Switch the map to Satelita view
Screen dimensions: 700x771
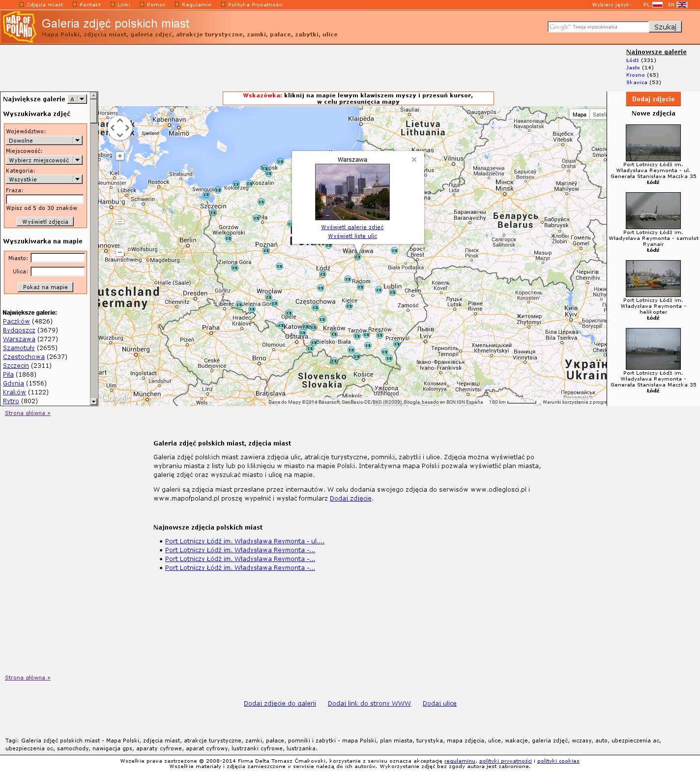(x=599, y=115)
